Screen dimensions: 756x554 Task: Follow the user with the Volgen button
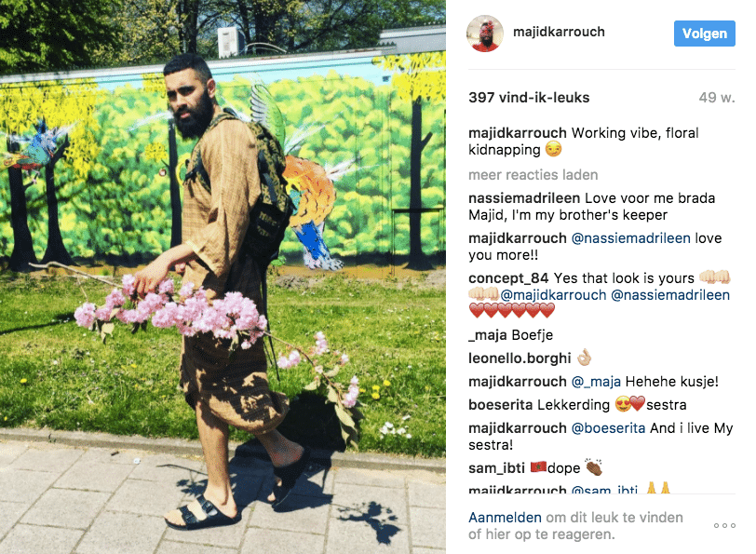[x=705, y=34]
